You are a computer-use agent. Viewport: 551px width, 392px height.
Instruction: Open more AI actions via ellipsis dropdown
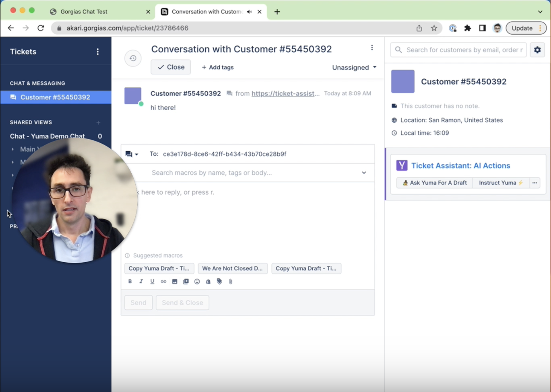point(535,183)
